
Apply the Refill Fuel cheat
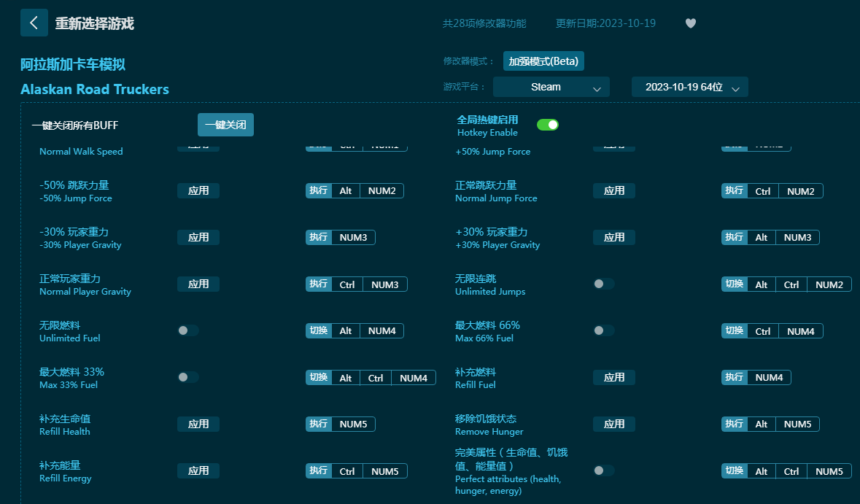point(613,377)
